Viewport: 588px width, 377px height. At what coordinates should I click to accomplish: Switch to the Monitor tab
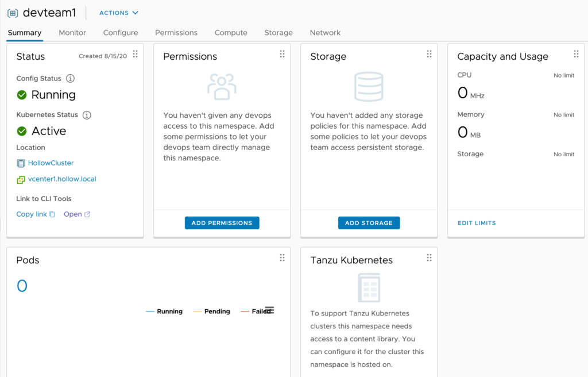tap(72, 33)
